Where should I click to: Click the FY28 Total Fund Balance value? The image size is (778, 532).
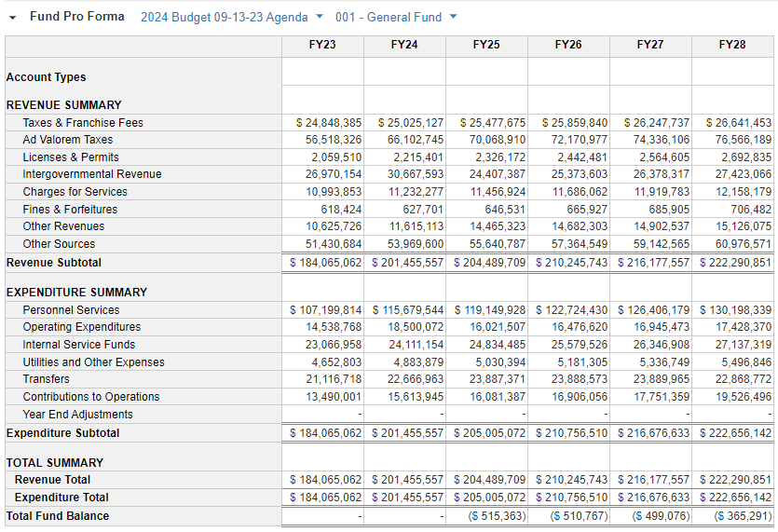tap(743, 516)
